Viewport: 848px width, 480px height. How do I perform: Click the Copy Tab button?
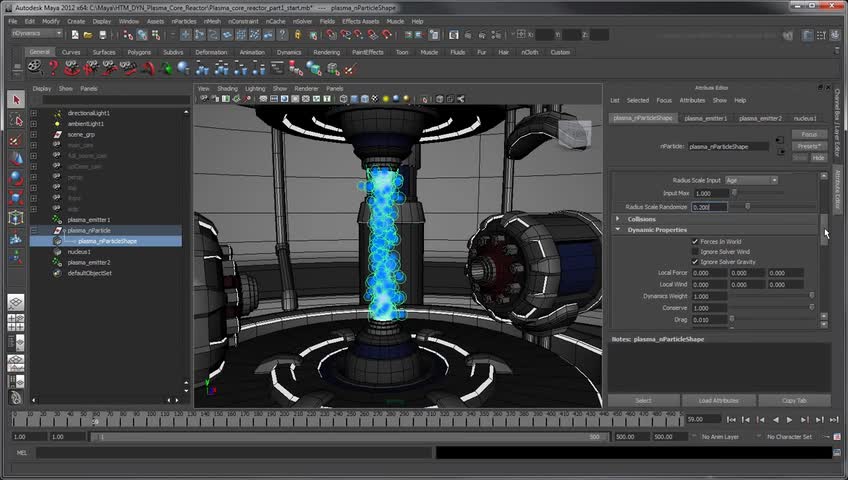coord(794,401)
